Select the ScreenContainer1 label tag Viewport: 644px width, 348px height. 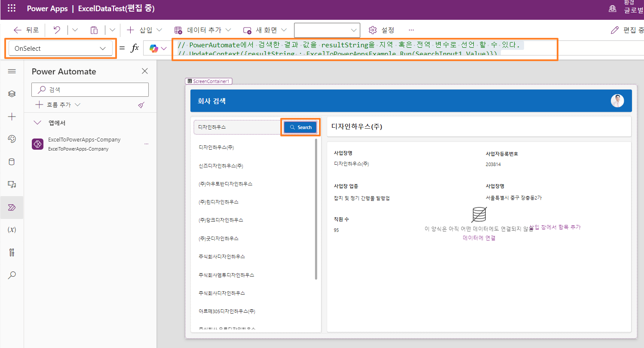pos(209,81)
